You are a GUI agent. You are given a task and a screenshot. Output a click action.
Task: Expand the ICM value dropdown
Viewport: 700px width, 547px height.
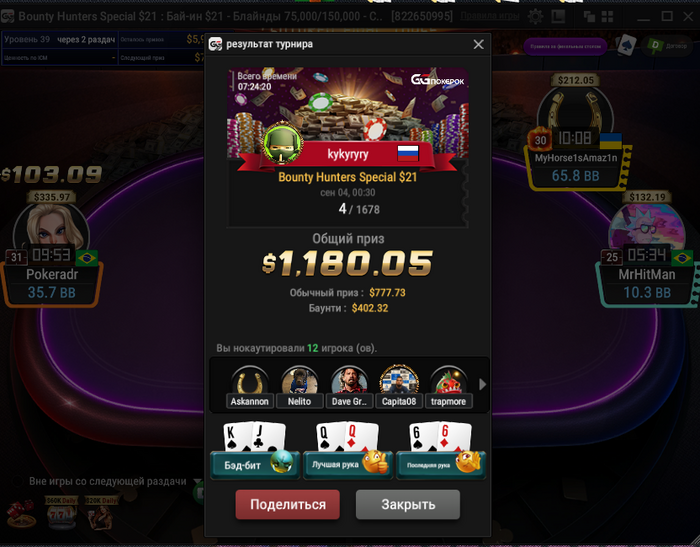[113, 58]
